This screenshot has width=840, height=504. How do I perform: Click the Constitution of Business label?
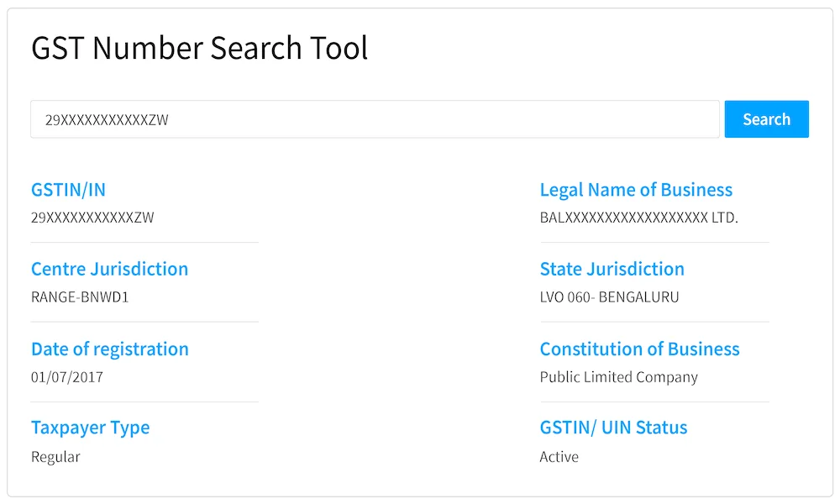[x=639, y=349]
